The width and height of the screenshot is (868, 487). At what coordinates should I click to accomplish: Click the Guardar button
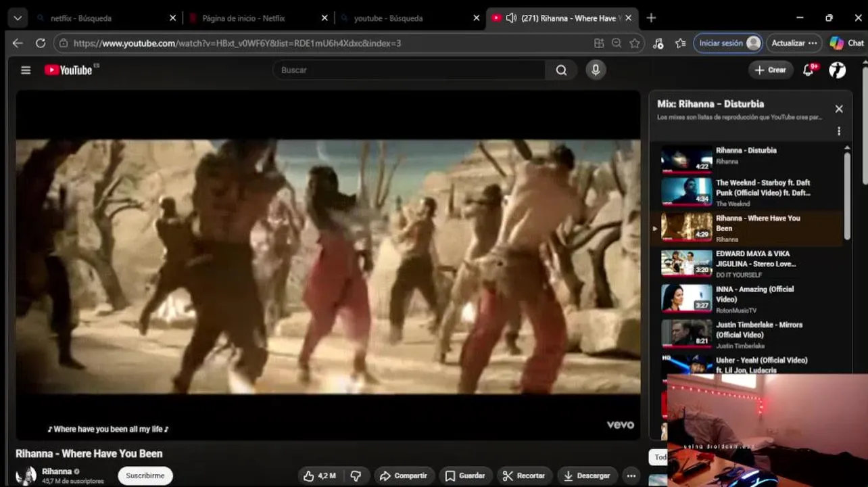(465, 476)
